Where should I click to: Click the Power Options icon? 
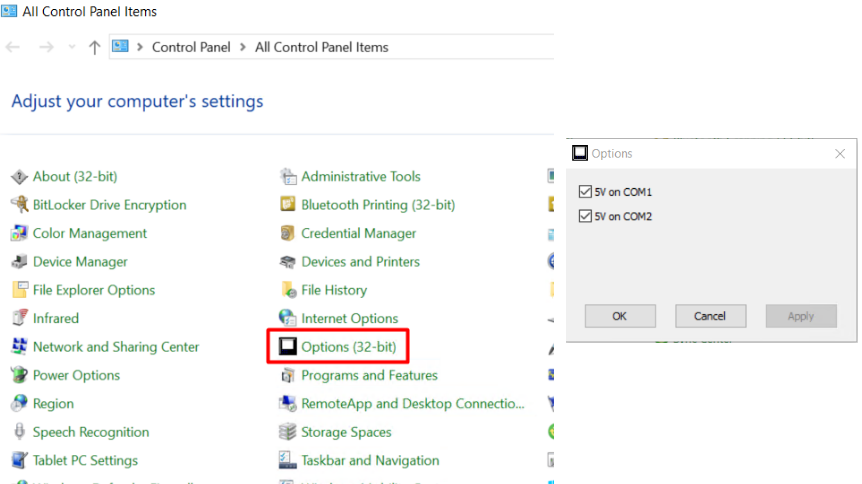pyautogui.click(x=18, y=376)
